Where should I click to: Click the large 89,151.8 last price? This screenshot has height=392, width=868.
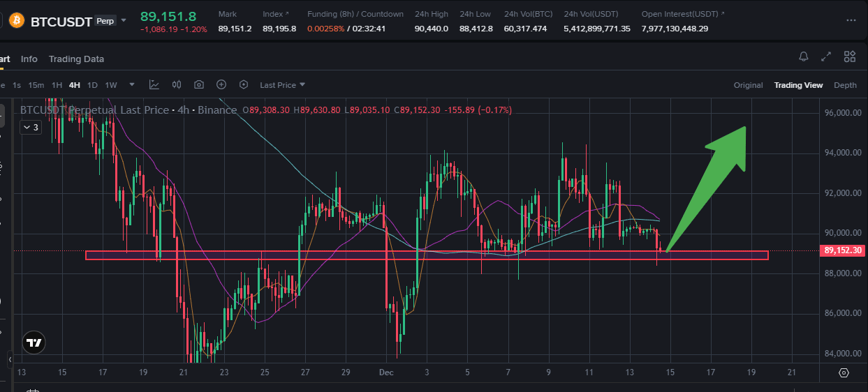point(168,15)
